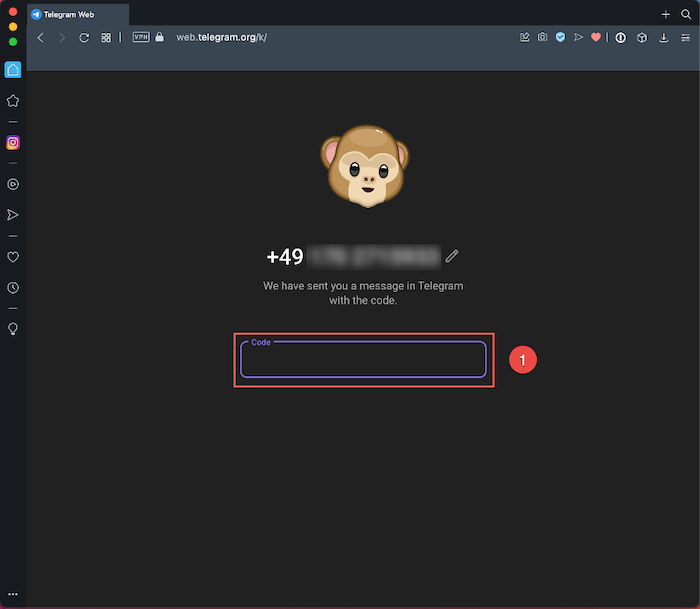Open a new tab with plus icon

coord(666,14)
